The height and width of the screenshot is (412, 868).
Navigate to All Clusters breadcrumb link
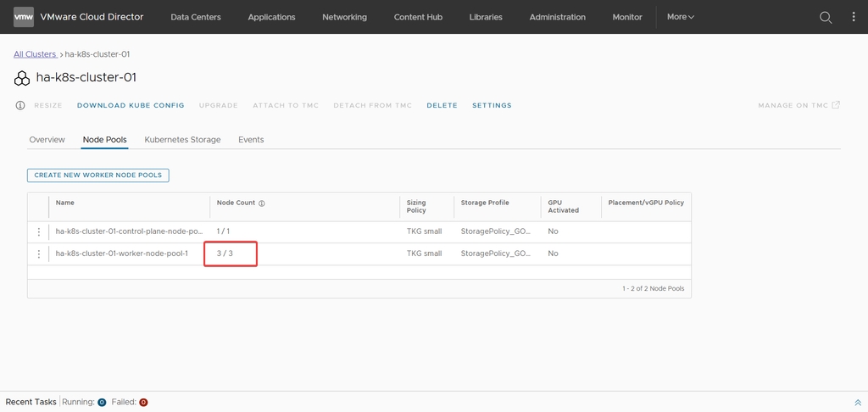pos(35,54)
